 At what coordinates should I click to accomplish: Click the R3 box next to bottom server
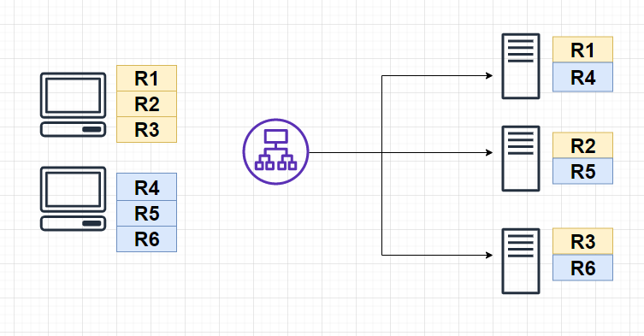click(x=582, y=241)
